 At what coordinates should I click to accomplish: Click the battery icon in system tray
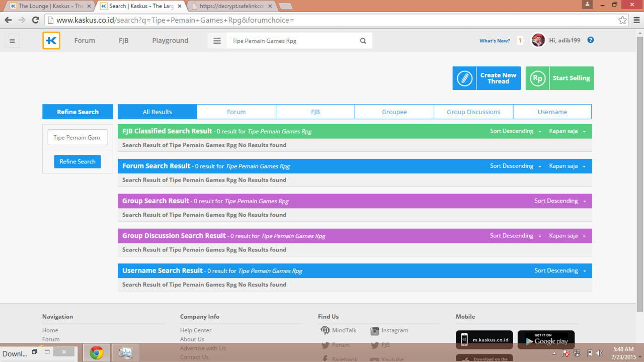click(x=589, y=353)
